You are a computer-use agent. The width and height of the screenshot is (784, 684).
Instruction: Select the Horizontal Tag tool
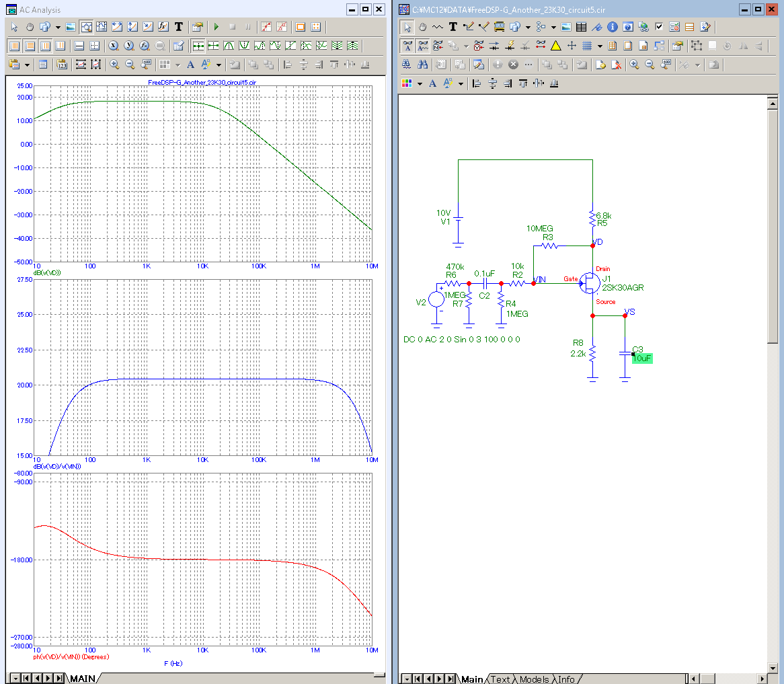[x=117, y=27]
